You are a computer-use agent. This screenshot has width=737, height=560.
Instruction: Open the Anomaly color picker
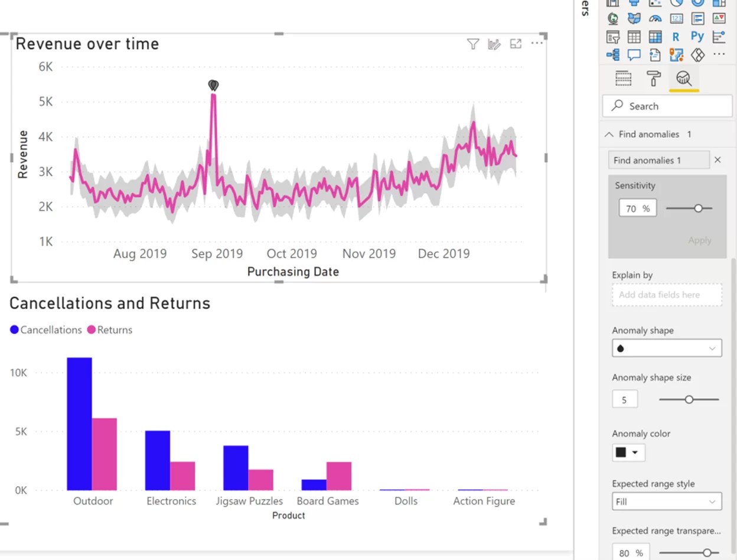[628, 452]
